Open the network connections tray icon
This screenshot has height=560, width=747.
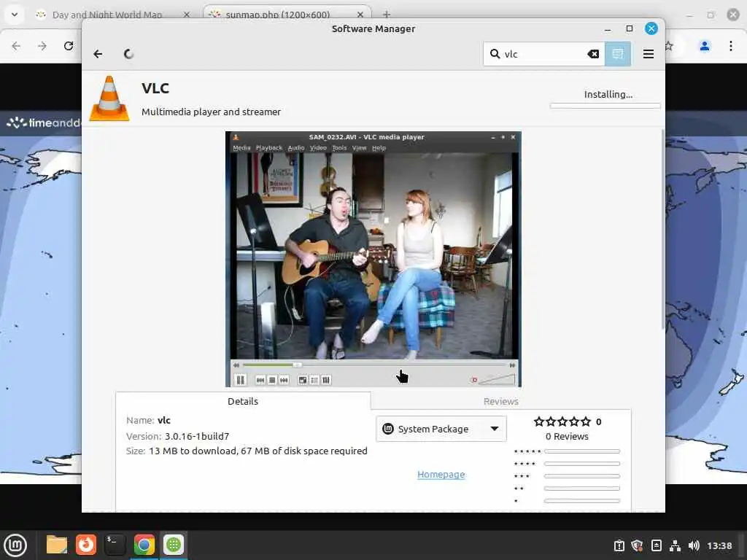(x=675, y=545)
